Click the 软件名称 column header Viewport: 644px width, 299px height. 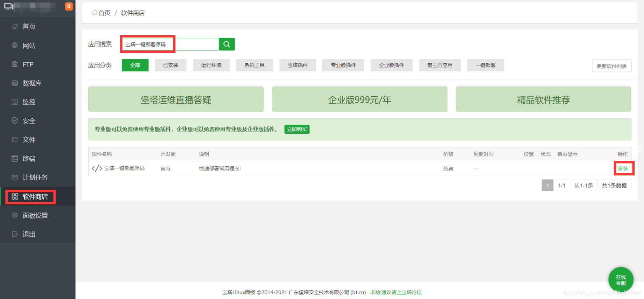pyautogui.click(x=102, y=154)
